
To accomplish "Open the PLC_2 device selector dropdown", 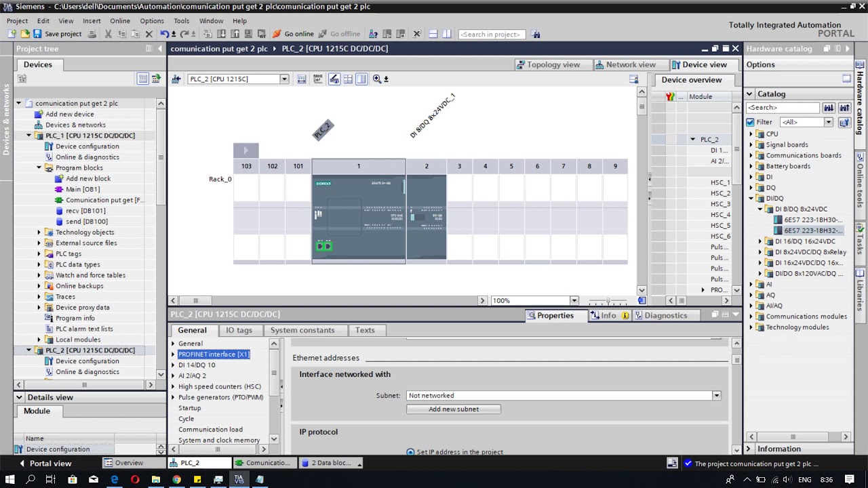I will click(284, 79).
